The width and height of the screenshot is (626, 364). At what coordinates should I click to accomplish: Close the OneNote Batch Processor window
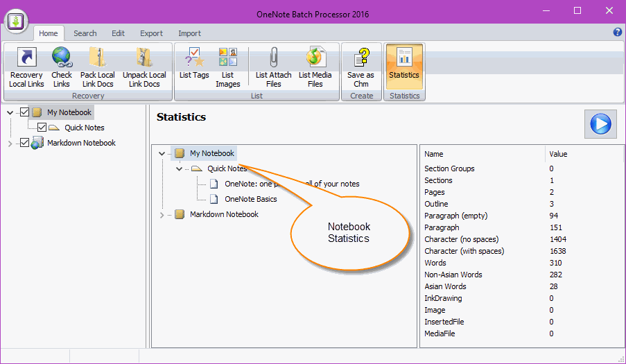tap(609, 11)
